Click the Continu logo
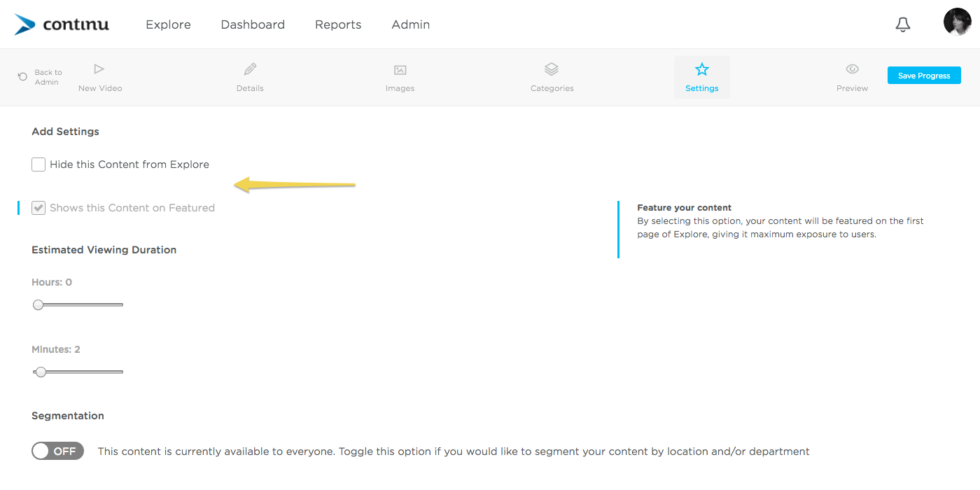This screenshot has height=490, width=980. click(x=62, y=24)
